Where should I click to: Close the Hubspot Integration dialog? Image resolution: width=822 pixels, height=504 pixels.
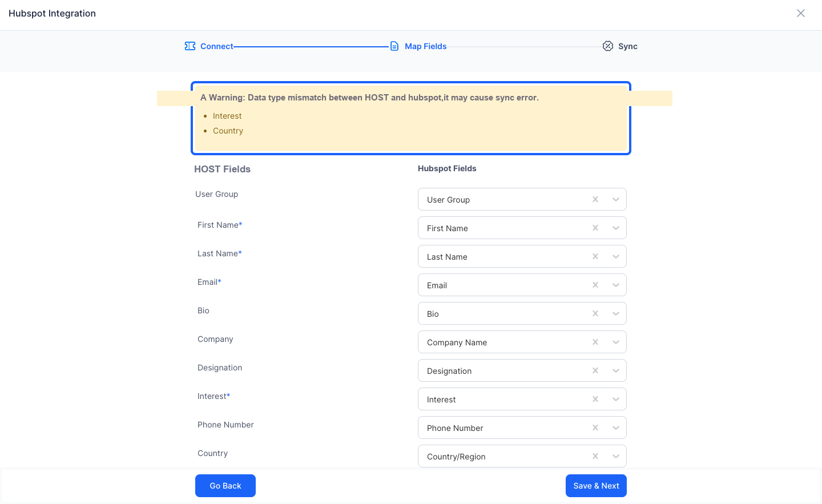[801, 13]
